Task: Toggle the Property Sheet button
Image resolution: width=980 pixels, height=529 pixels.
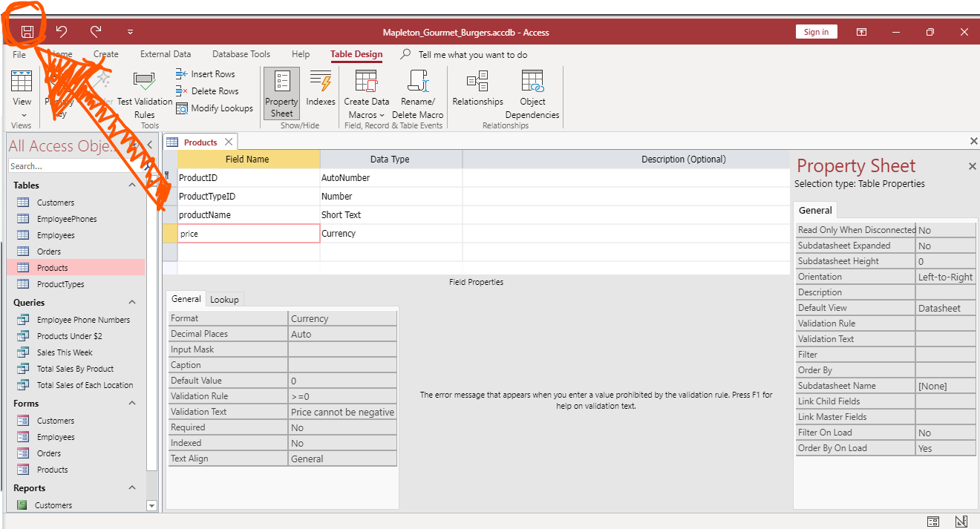Action: [282, 93]
